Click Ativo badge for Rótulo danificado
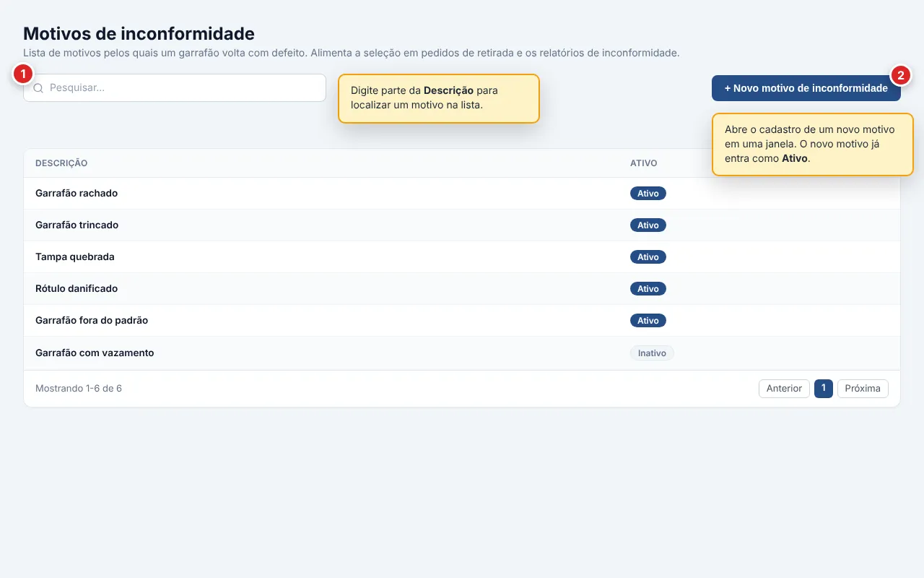This screenshot has width=924, height=578. tap(648, 289)
